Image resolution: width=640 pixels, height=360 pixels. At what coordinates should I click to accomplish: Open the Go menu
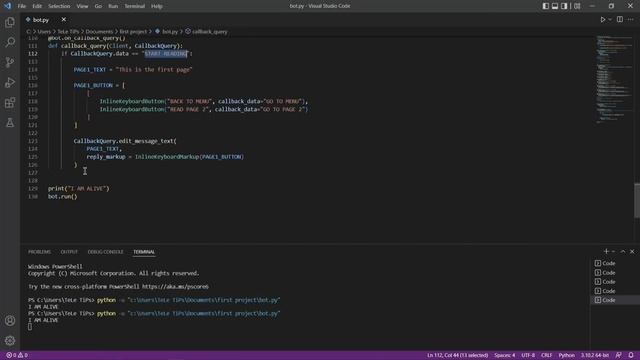coord(98,6)
